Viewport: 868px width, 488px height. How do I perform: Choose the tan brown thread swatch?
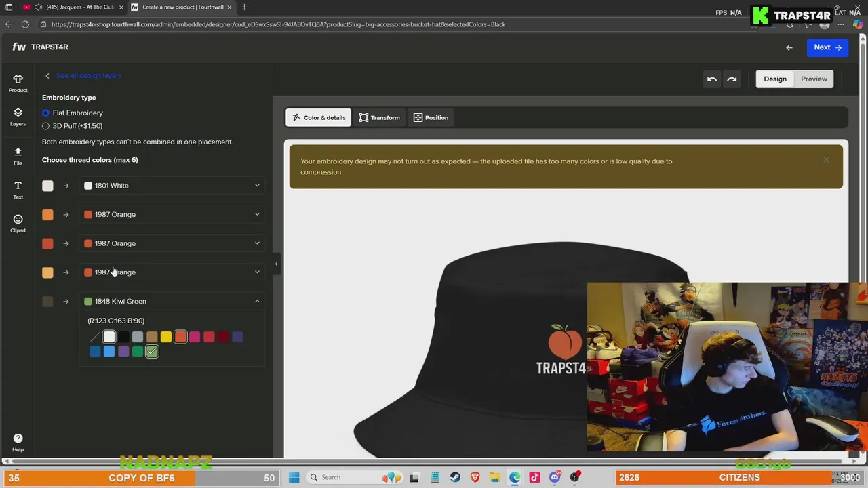point(152,337)
